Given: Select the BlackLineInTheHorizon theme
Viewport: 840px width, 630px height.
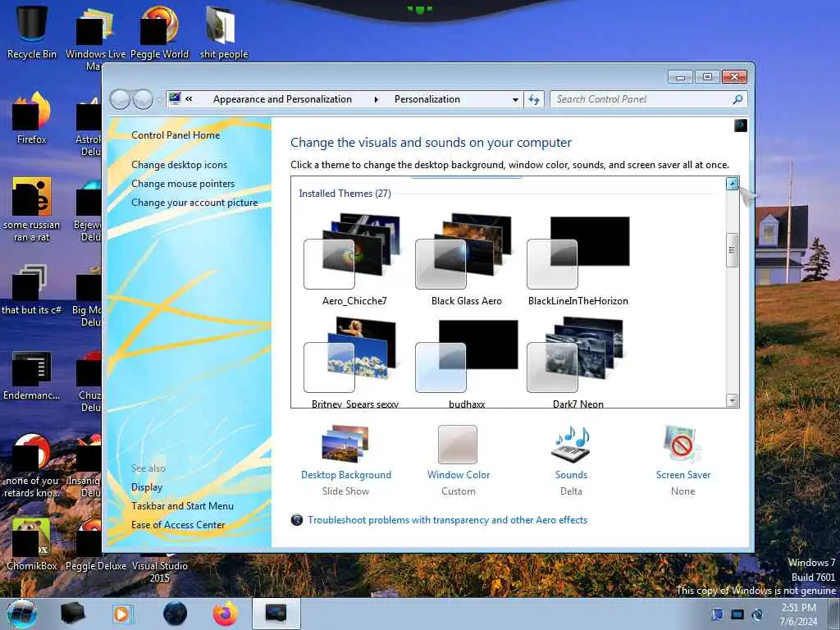Looking at the screenshot, I should (578, 260).
